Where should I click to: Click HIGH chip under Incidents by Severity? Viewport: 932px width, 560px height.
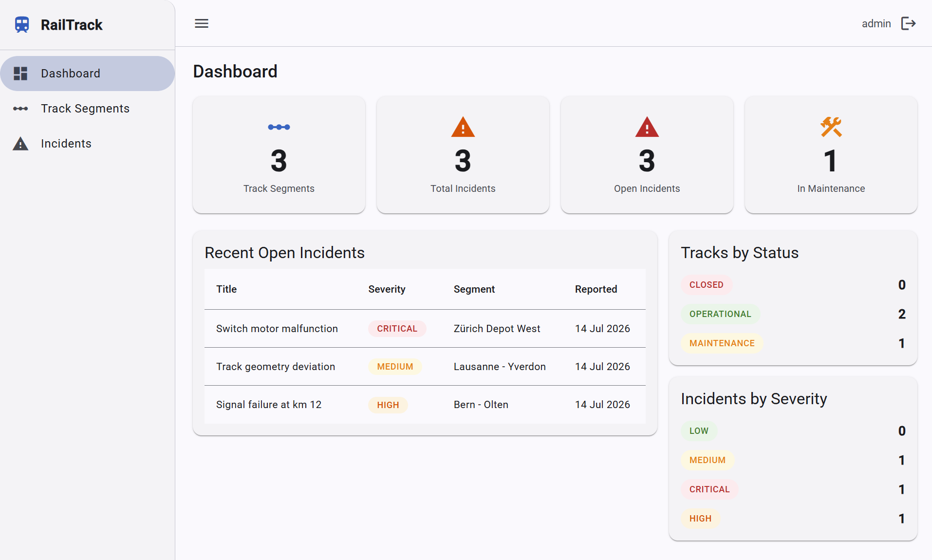700,519
